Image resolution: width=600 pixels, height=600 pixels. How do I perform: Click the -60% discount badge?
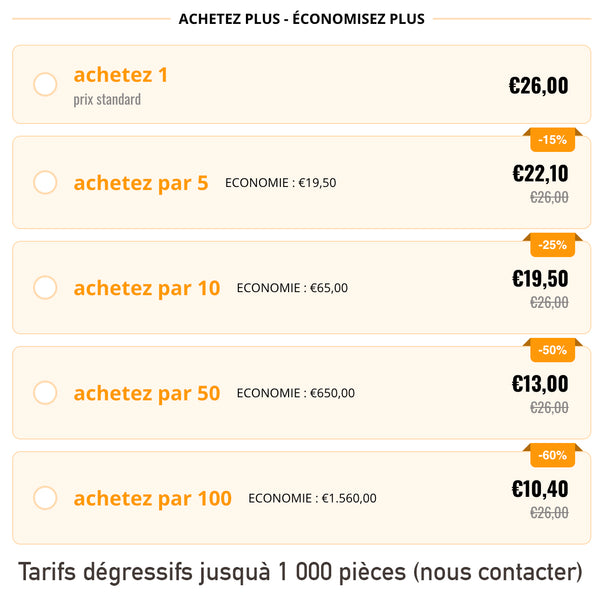coord(552,455)
